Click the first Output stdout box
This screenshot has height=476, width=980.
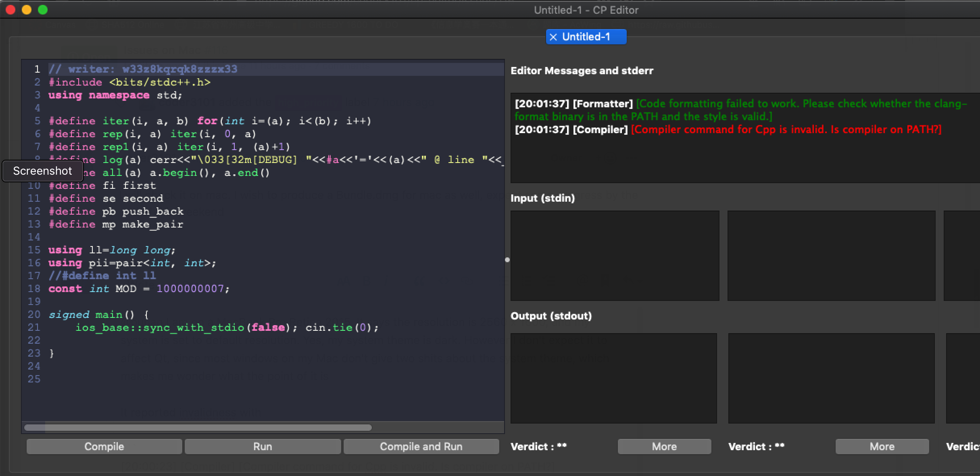[614, 378]
